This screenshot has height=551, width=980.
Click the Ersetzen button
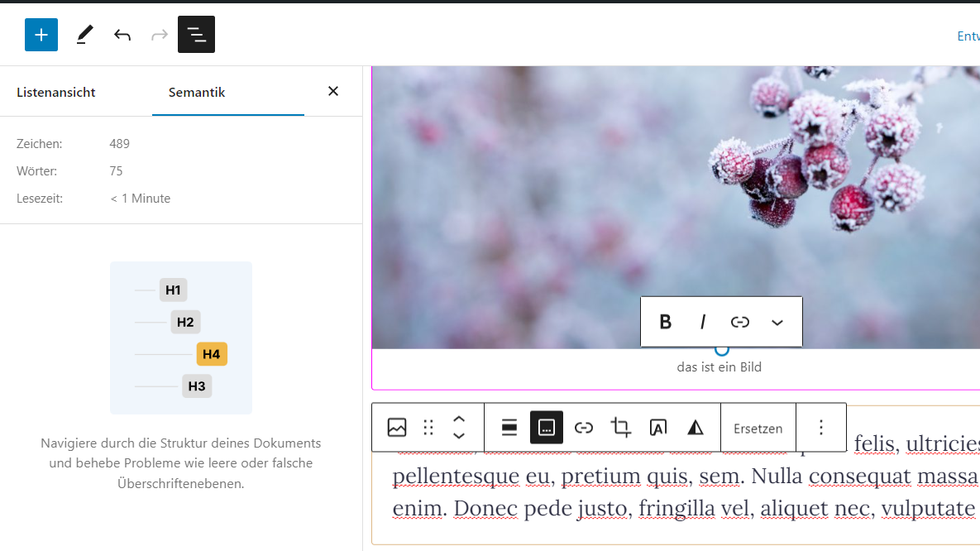click(x=758, y=429)
